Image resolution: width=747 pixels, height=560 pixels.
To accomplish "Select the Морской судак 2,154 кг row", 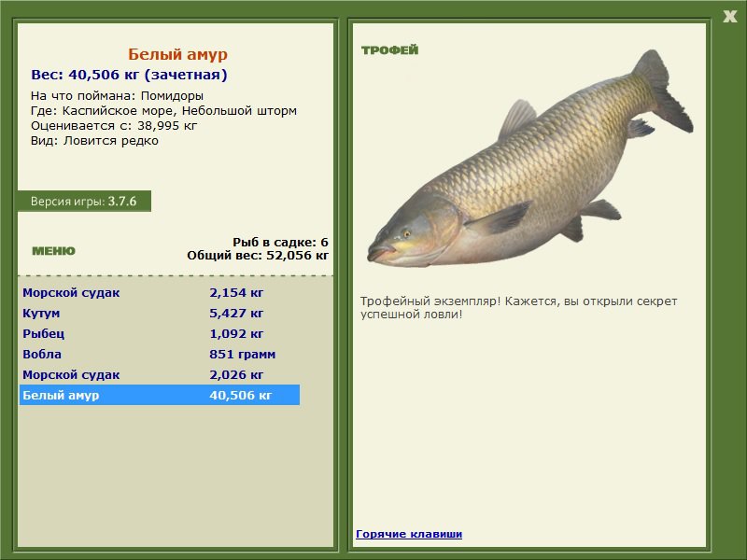I will click(x=160, y=292).
